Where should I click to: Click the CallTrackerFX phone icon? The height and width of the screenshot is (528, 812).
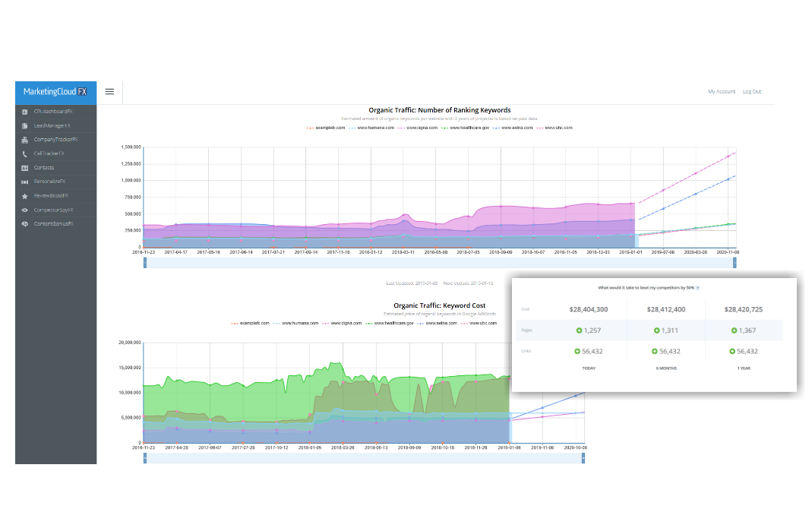coord(24,154)
